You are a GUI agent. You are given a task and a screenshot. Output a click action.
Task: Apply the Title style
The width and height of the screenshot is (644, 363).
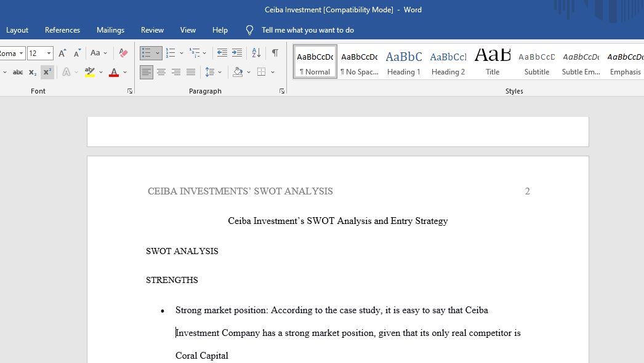coord(493,62)
